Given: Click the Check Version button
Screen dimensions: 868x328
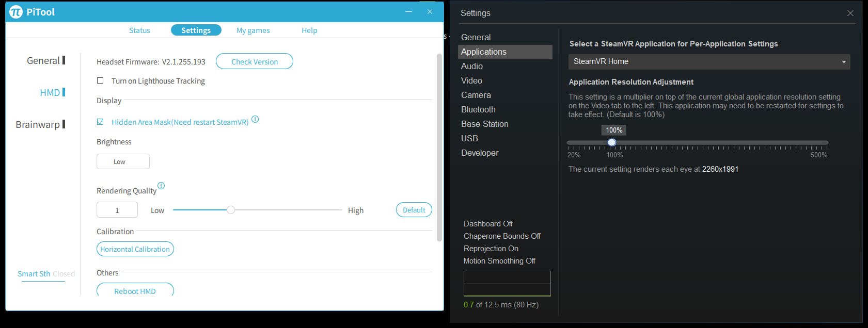Looking at the screenshot, I should (x=255, y=61).
